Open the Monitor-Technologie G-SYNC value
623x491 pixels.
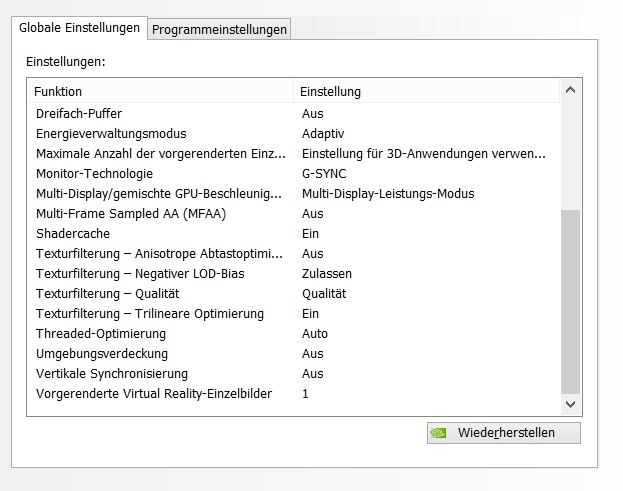pyautogui.click(x=324, y=174)
